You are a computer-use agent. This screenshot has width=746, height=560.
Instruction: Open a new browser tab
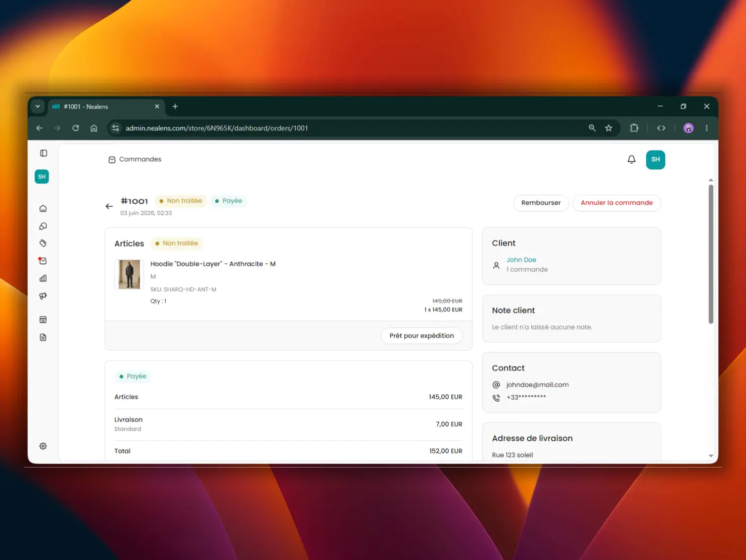[x=175, y=107]
